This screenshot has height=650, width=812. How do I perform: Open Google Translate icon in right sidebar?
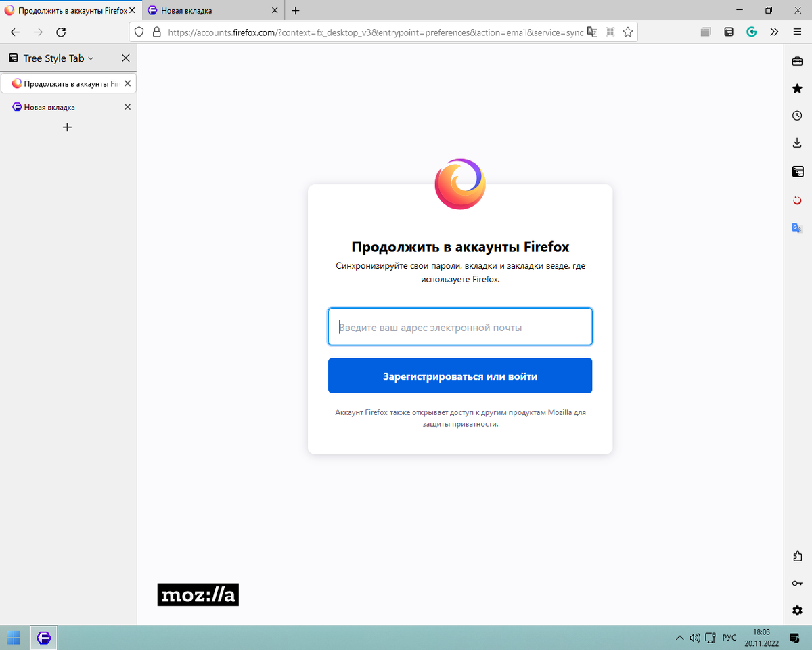coord(797,228)
